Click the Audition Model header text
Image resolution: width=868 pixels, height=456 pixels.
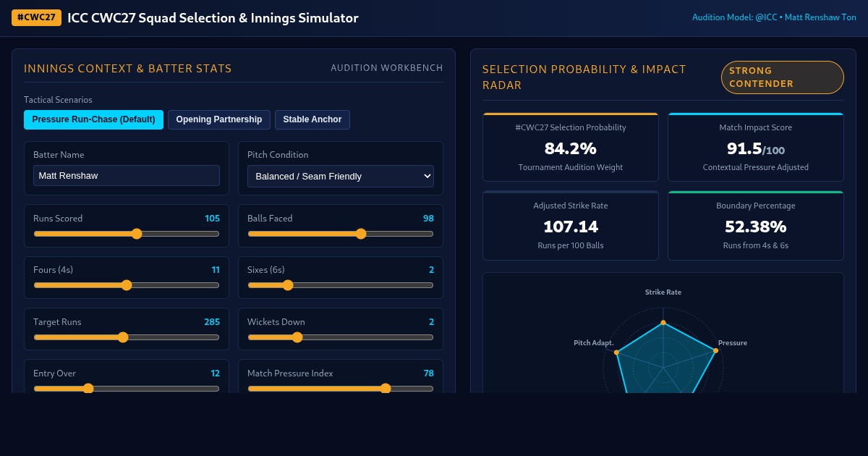[774, 17]
